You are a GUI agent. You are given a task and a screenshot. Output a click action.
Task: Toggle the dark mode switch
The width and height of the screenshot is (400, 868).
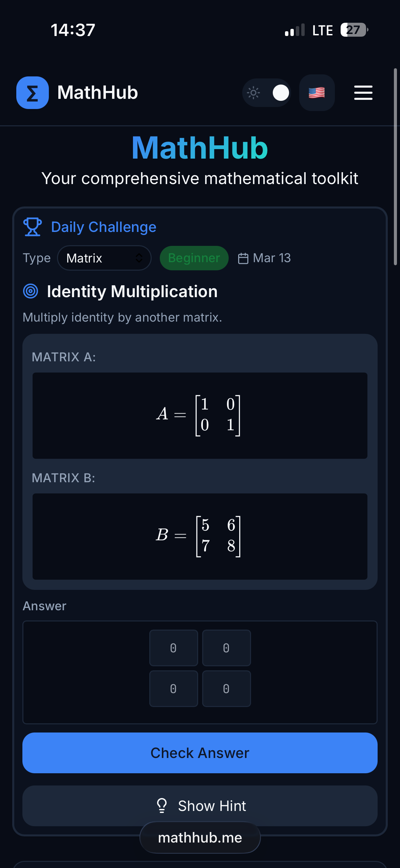[x=267, y=92]
